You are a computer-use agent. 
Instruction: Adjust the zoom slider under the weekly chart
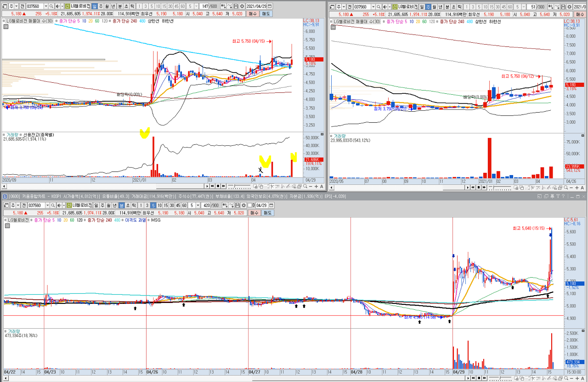[x=499, y=187]
